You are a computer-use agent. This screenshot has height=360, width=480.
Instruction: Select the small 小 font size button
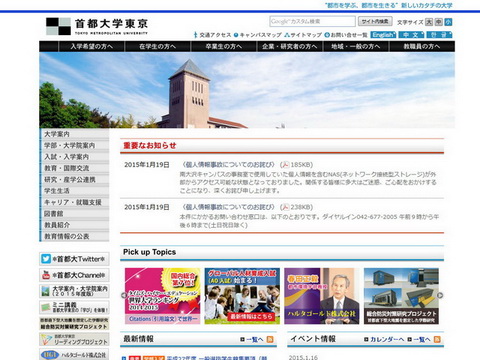(448, 22)
